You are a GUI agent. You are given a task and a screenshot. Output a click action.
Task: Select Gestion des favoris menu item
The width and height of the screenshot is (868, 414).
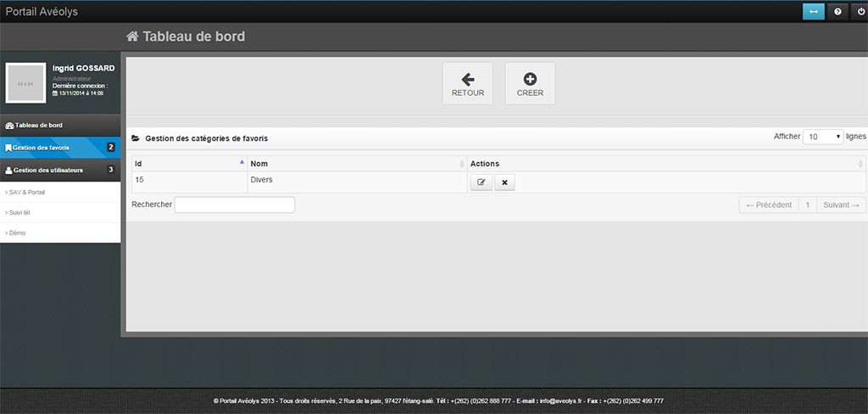[42, 148]
